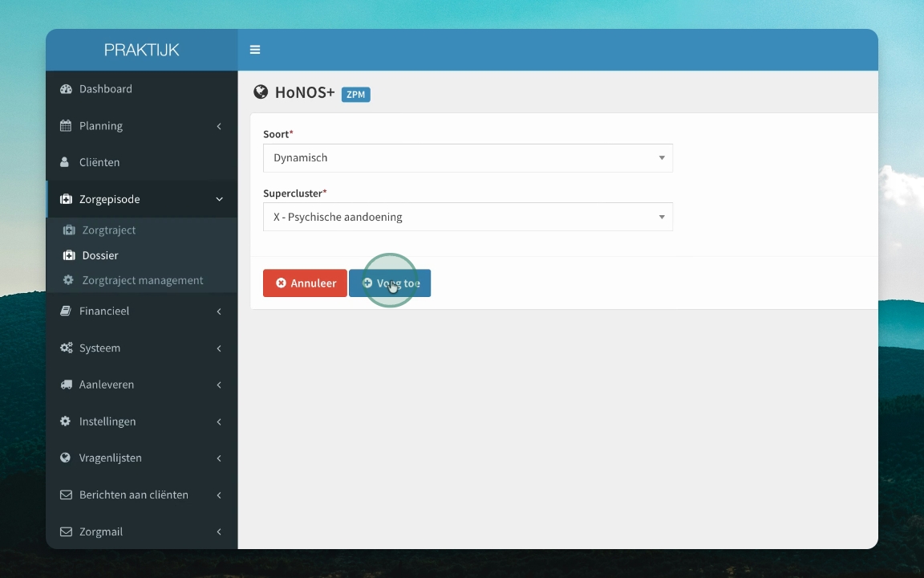The image size is (924, 578).
Task: Click the HoNOS+ page heading
Action: (x=305, y=92)
